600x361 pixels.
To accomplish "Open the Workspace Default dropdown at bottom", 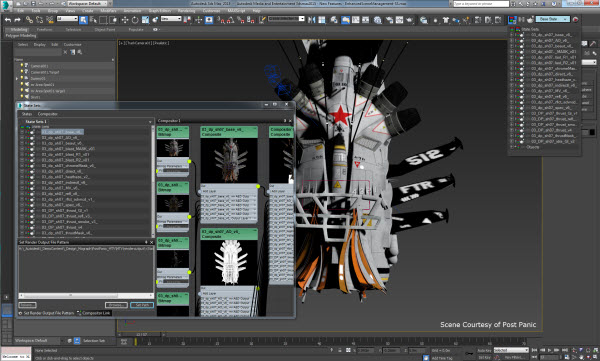I will (x=38, y=340).
